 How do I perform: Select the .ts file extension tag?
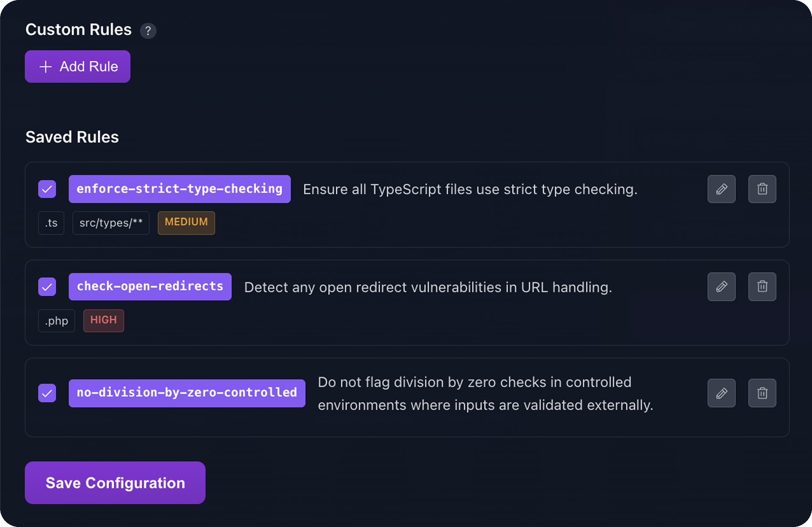51,223
